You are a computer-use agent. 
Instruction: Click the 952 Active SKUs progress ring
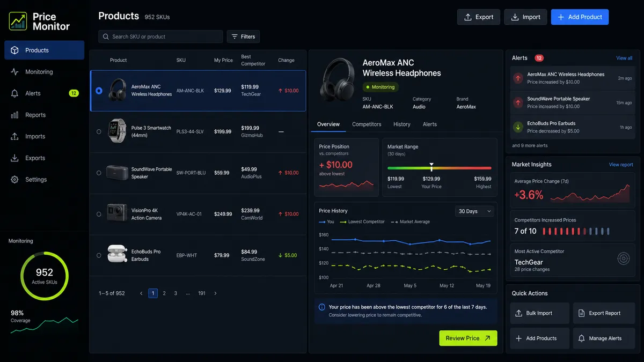click(x=45, y=276)
